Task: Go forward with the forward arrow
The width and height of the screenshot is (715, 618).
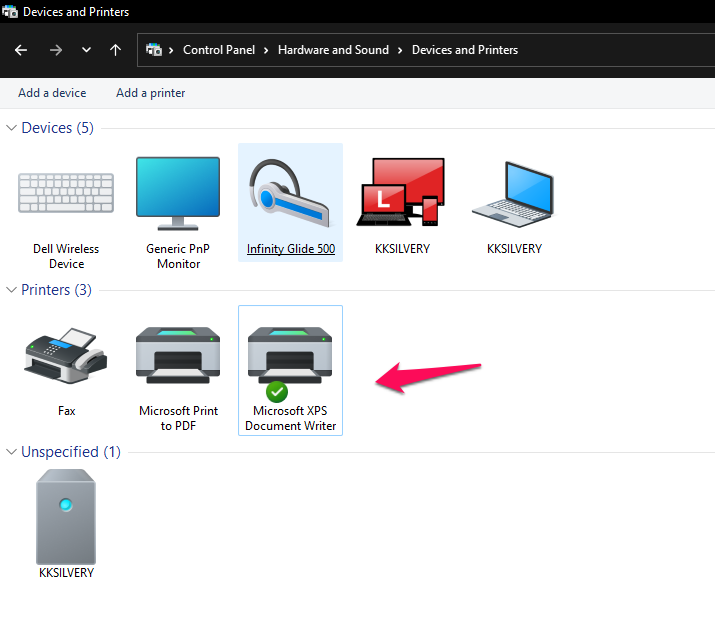Action: (56, 50)
